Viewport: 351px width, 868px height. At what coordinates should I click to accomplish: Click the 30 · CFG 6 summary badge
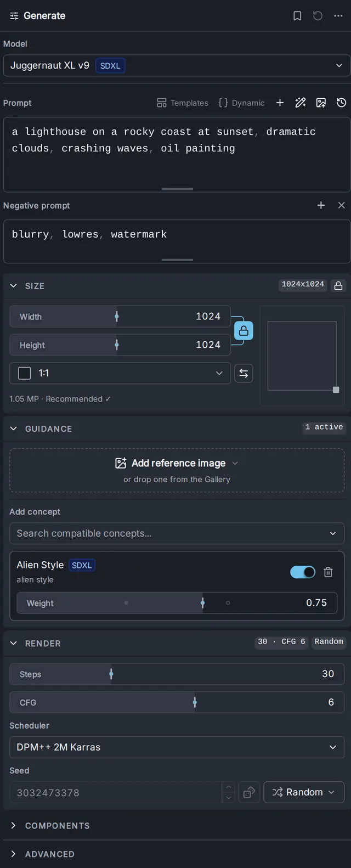(x=281, y=641)
